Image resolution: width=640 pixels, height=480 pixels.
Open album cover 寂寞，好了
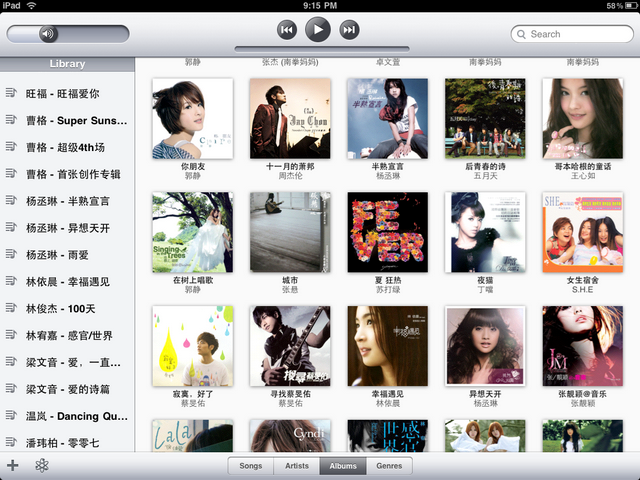[x=193, y=346]
